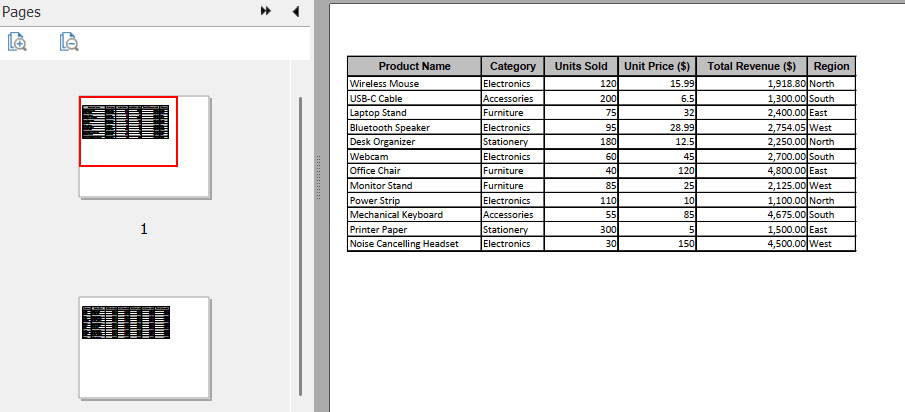Viewport: 905px width, 412px height.
Task: Click the 180 units sold value
Action: [608, 142]
